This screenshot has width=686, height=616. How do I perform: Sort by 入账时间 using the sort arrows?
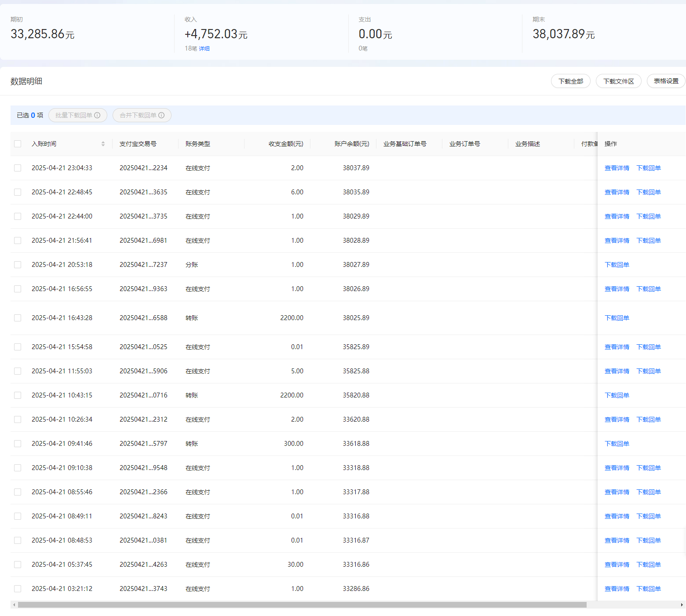coord(103,144)
